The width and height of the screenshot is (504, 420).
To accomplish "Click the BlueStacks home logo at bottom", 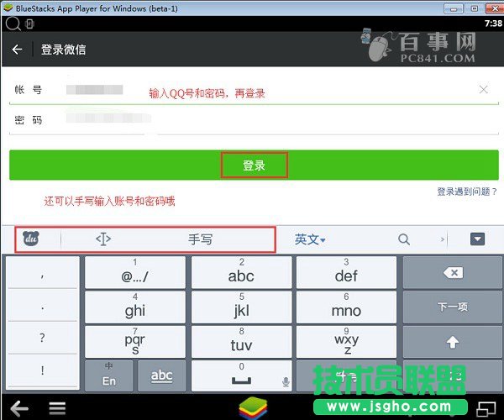I will click(251, 407).
